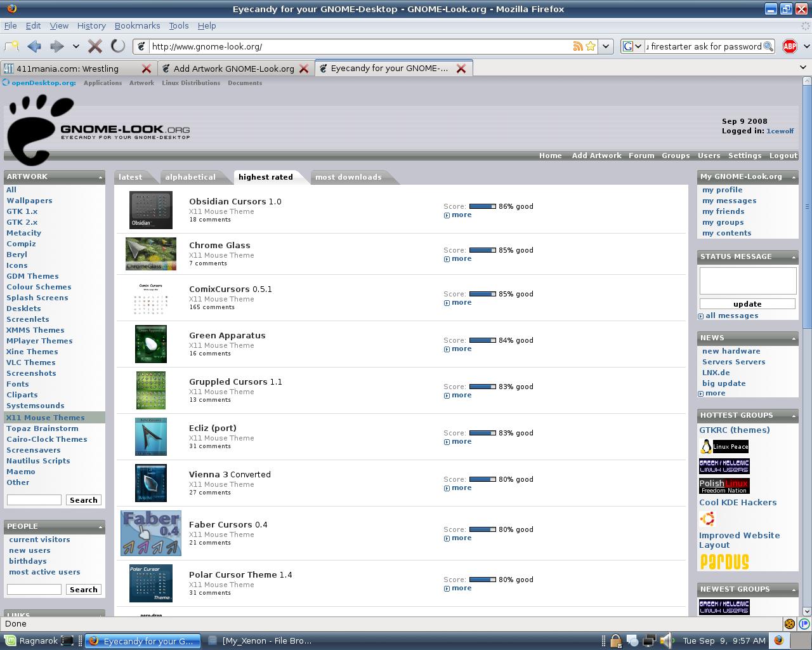Open the network monitors tray icon
This screenshot has height=650, width=812.
649,640
